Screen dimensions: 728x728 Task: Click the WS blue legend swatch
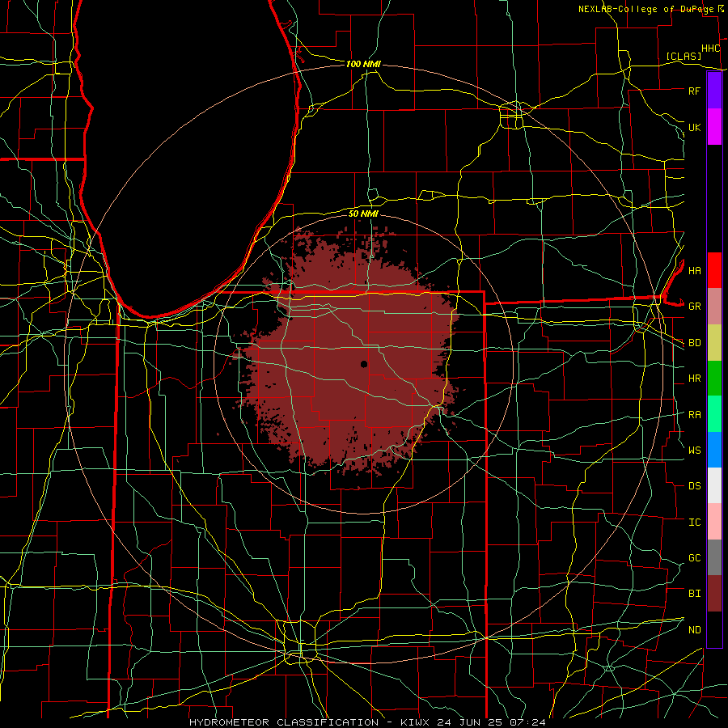pos(714,450)
